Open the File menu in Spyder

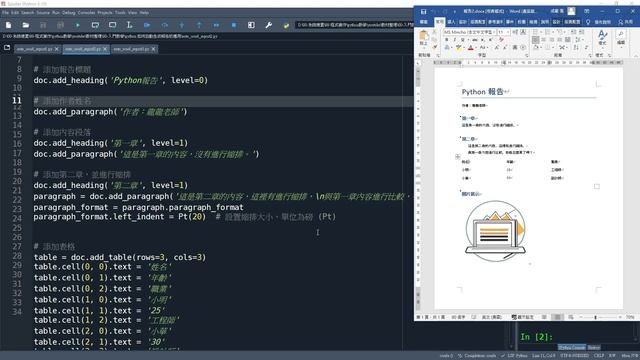[x=5, y=13]
